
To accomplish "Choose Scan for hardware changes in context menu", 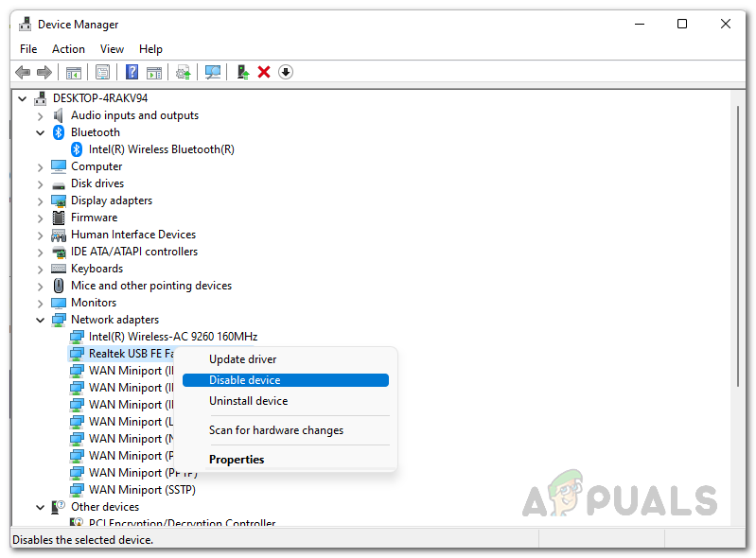I will coord(286,430).
